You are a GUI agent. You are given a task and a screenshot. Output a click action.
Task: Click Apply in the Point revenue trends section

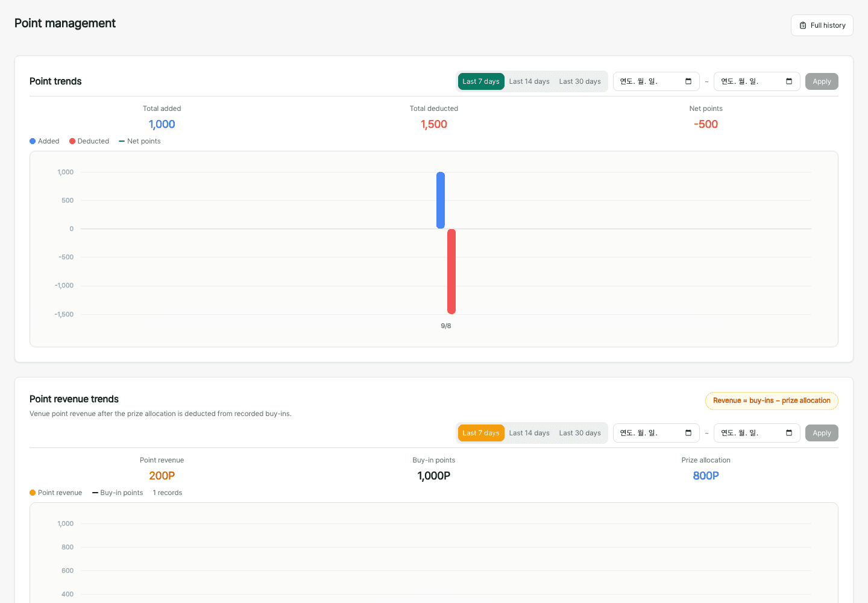click(x=822, y=433)
